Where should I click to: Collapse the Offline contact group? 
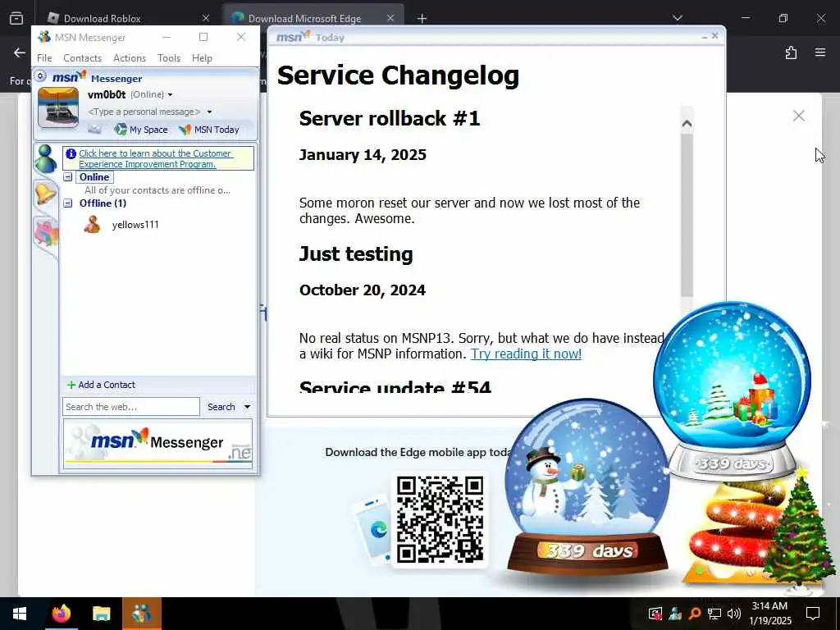(68, 203)
